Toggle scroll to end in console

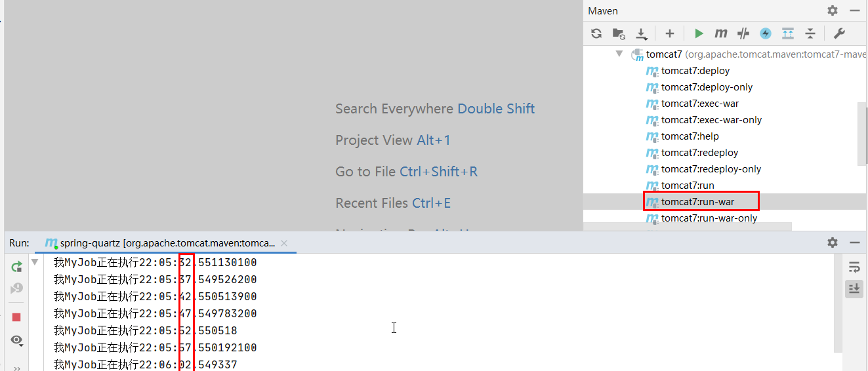click(854, 288)
